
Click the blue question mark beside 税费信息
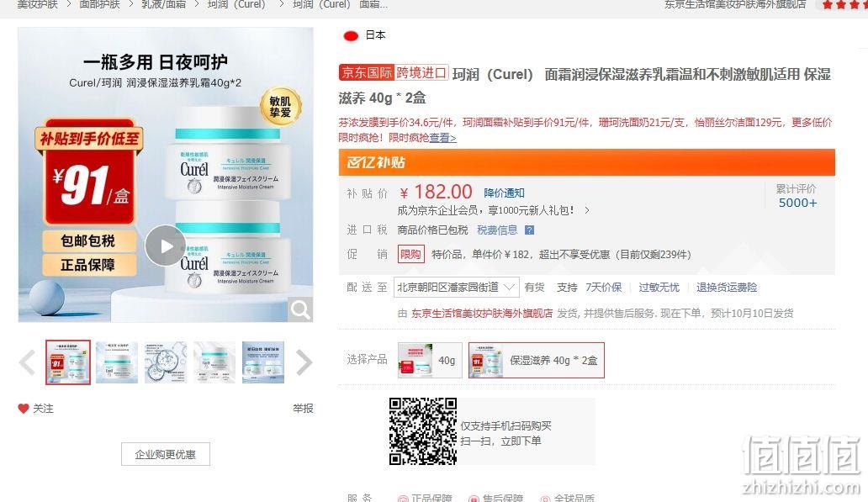click(529, 230)
